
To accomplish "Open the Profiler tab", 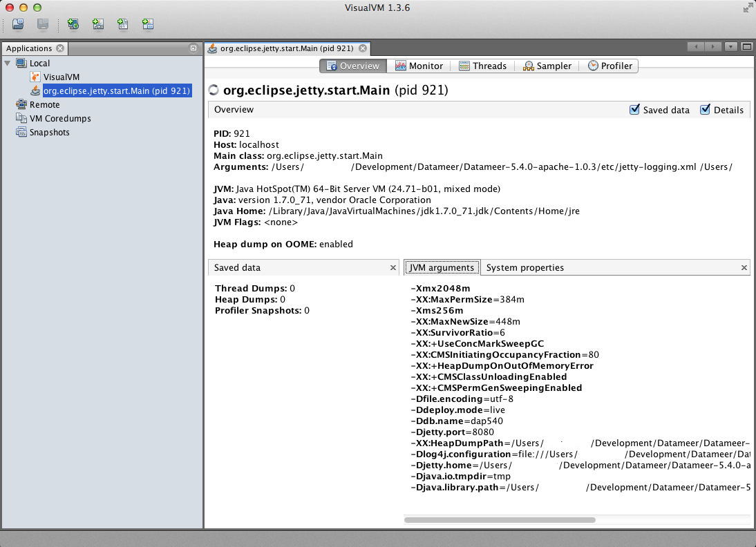I will [x=609, y=66].
